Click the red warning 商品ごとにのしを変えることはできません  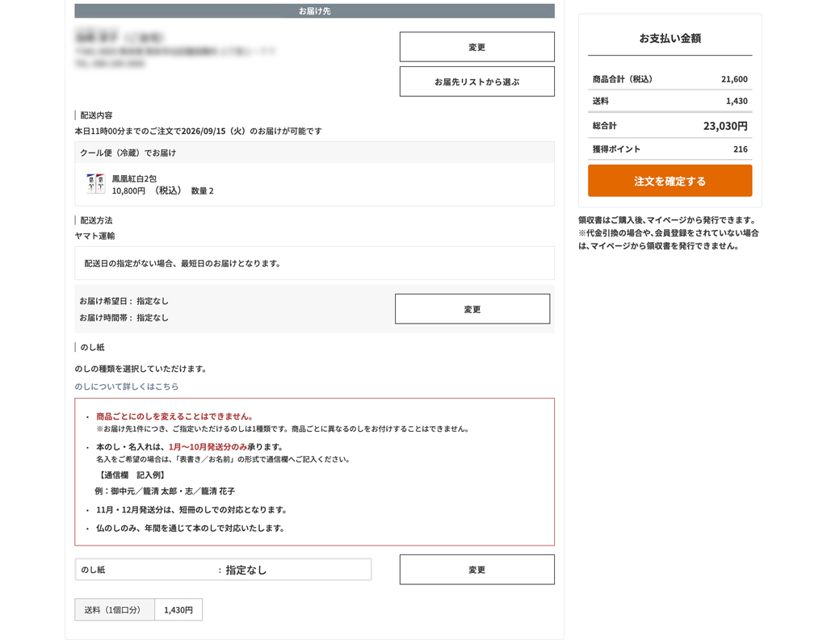pos(175,416)
